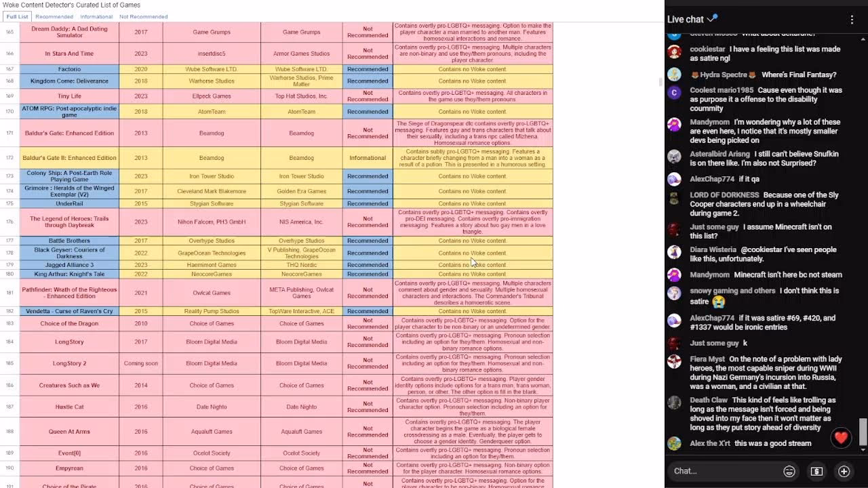Select the 'Black Geyser: Couriers of Darkness' cell
868x488 pixels.
(x=69, y=253)
